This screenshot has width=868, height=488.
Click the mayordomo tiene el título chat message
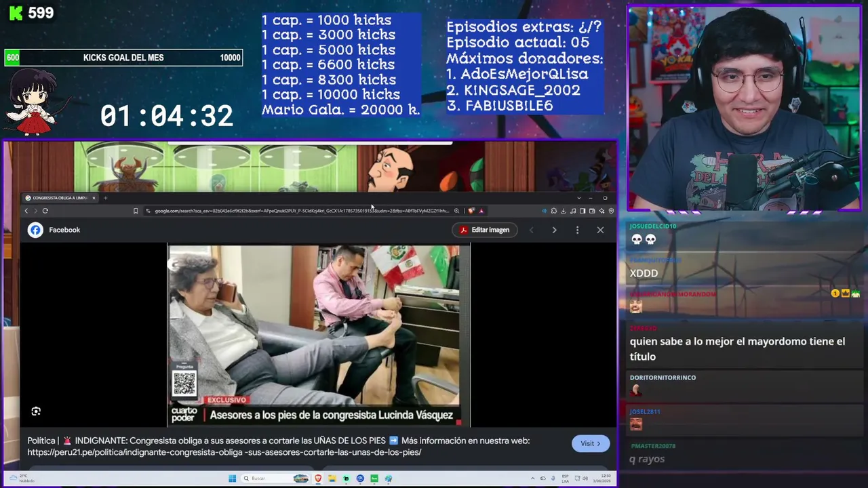click(x=737, y=349)
